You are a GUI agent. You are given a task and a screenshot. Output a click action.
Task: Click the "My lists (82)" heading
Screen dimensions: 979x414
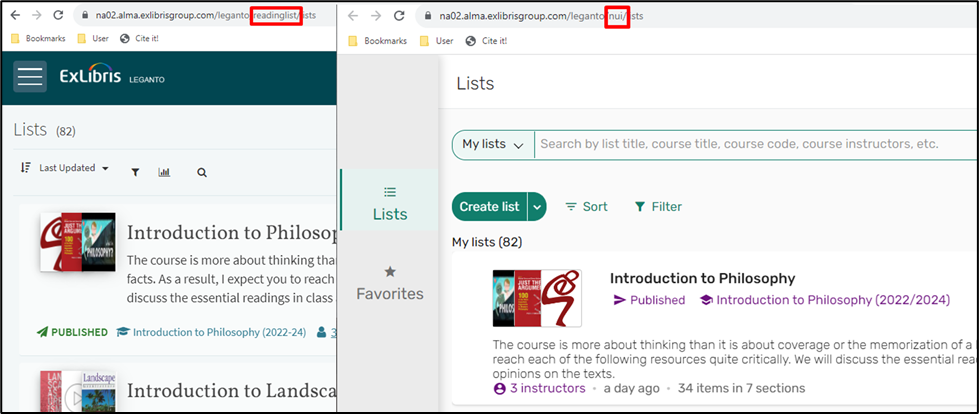[x=487, y=242]
